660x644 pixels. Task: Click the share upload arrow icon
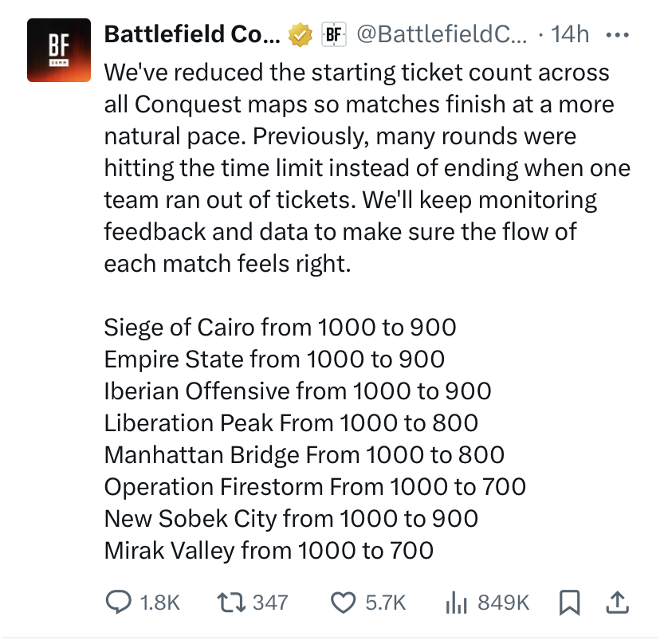pyautogui.click(x=616, y=603)
